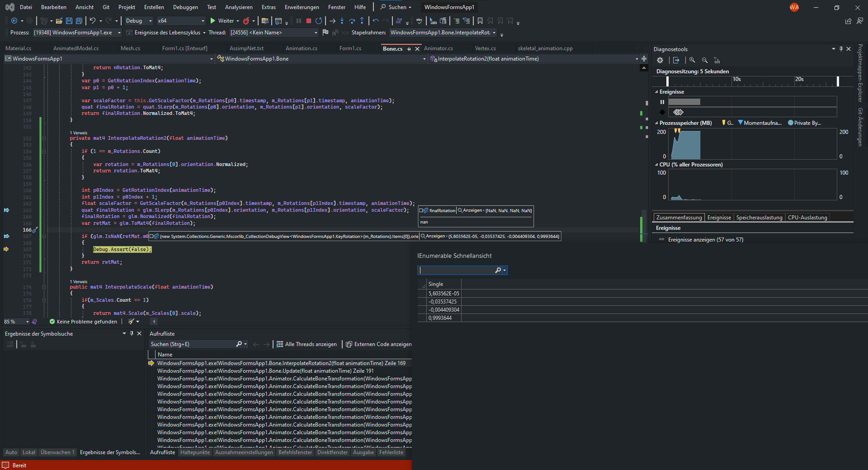Screen dimensions: 868x470
Task: Open the Speicherauslastung tab in diagnostics
Action: coord(759,218)
